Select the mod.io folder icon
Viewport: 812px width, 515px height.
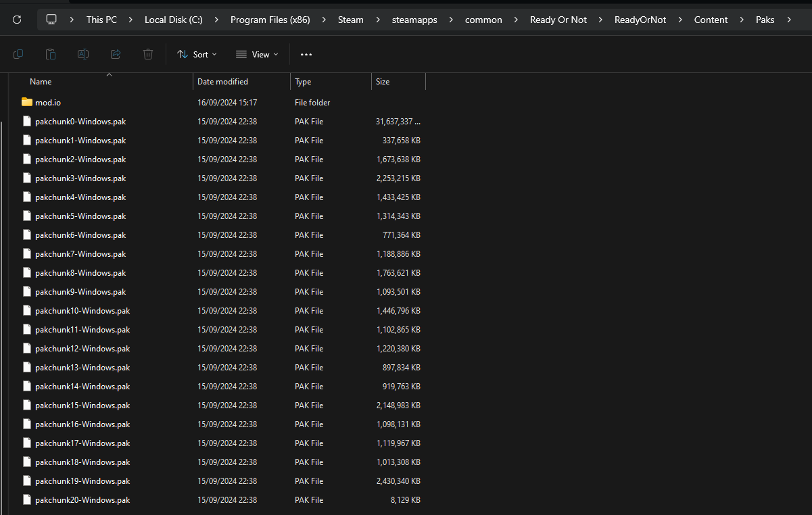pyautogui.click(x=27, y=102)
